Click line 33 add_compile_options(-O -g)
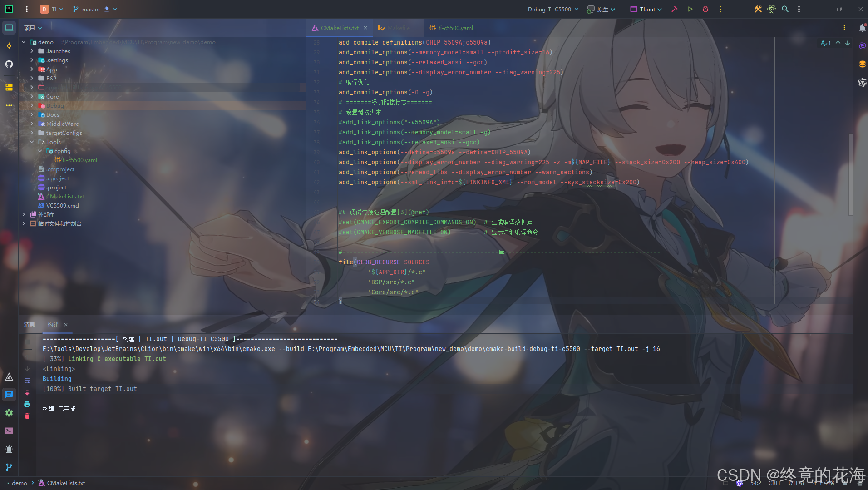Image resolution: width=868 pixels, height=490 pixels. (385, 92)
